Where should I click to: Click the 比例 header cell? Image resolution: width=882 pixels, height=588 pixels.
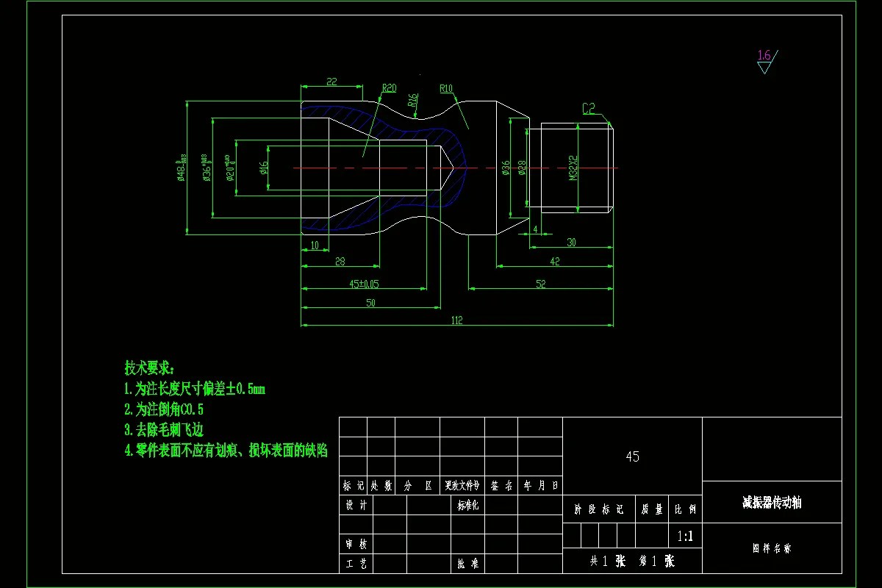(x=685, y=509)
